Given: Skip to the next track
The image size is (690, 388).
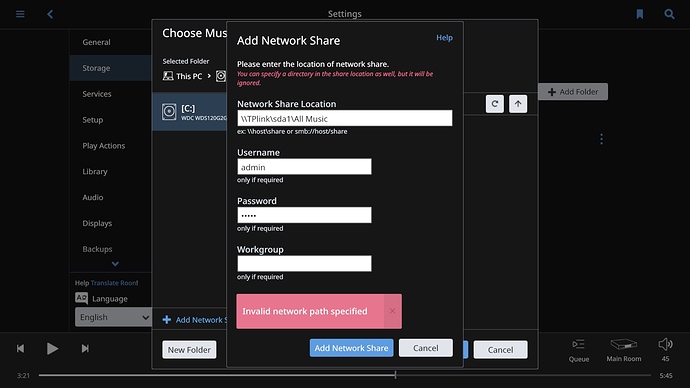Looking at the screenshot, I should pyautogui.click(x=85, y=348).
